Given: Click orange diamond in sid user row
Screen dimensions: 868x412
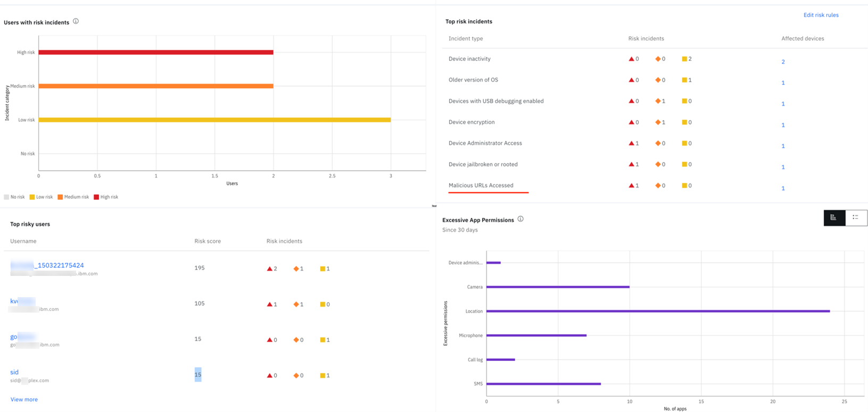Looking at the screenshot, I should 296,375.
